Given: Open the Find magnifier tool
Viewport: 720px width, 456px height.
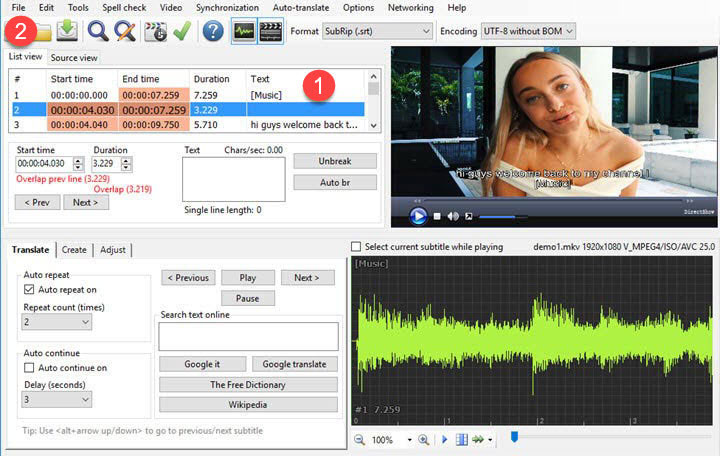Looking at the screenshot, I should point(99,31).
